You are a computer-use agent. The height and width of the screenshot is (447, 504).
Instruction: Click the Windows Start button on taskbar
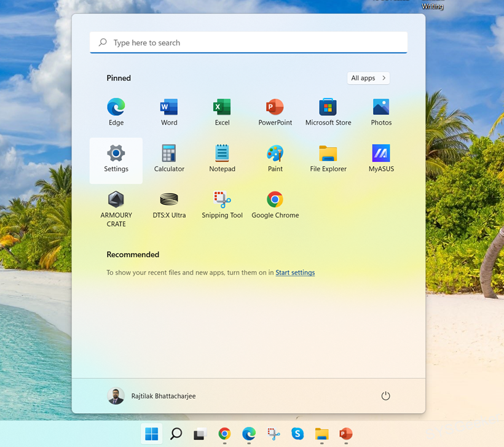pyautogui.click(x=151, y=434)
